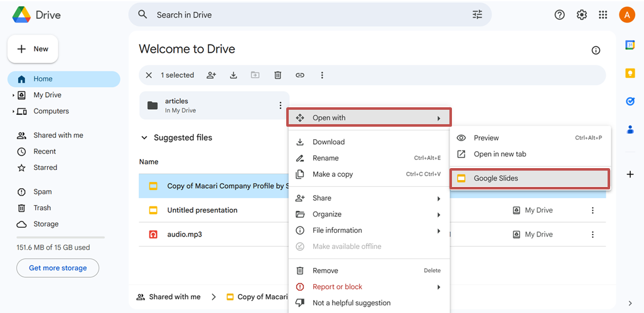Click the storage usage progress bar

point(60,237)
